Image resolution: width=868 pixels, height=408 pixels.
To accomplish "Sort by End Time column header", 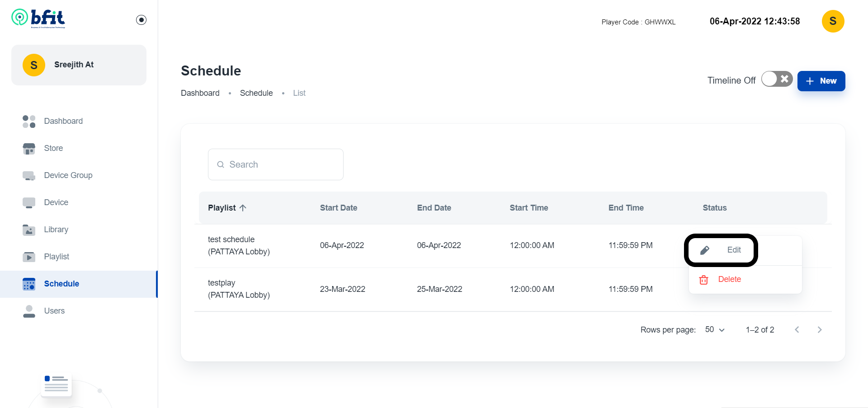I will click(626, 208).
